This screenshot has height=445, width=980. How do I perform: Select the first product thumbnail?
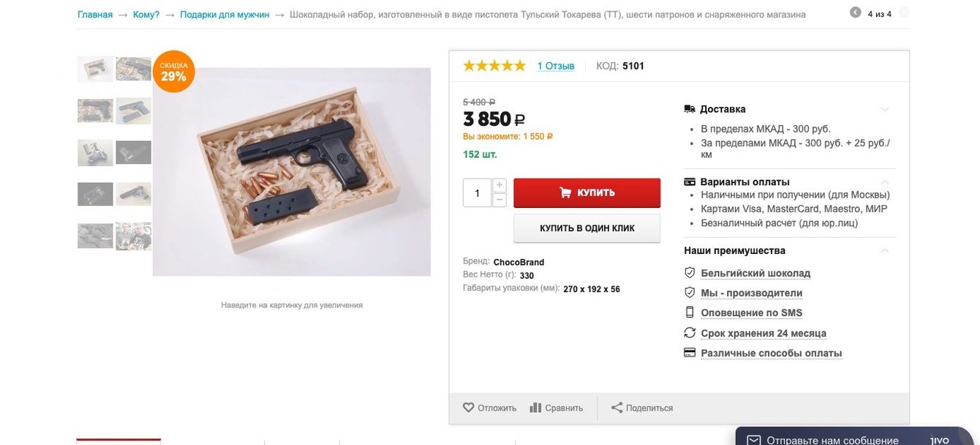[95, 69]
